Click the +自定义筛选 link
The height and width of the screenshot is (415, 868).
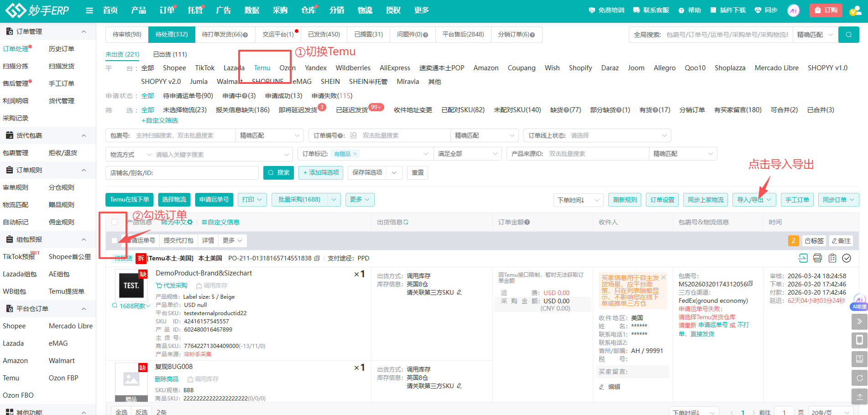click(160, 120)
